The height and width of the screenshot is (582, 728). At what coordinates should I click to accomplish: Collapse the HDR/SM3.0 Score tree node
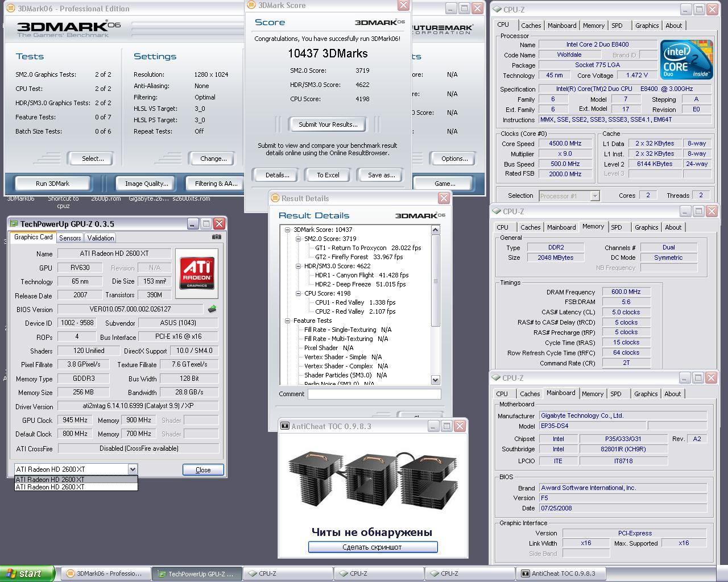click(x=299, y=266)
